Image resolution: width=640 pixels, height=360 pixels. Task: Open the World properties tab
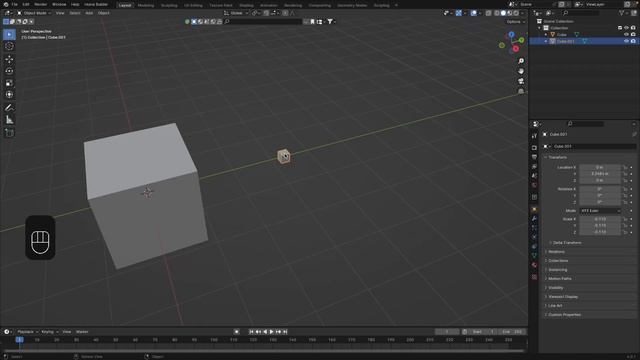(x=534, y=185)
